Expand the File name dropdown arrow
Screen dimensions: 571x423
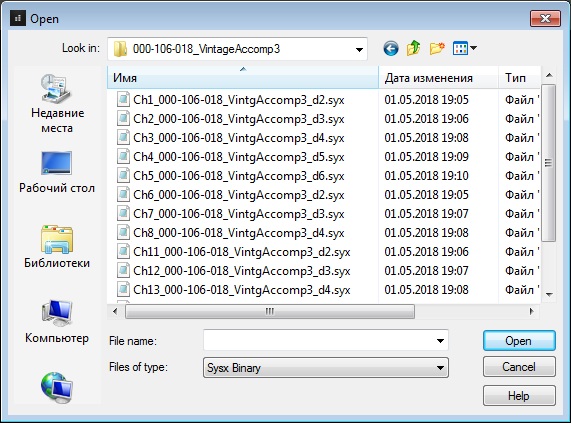tap(440, 341)
